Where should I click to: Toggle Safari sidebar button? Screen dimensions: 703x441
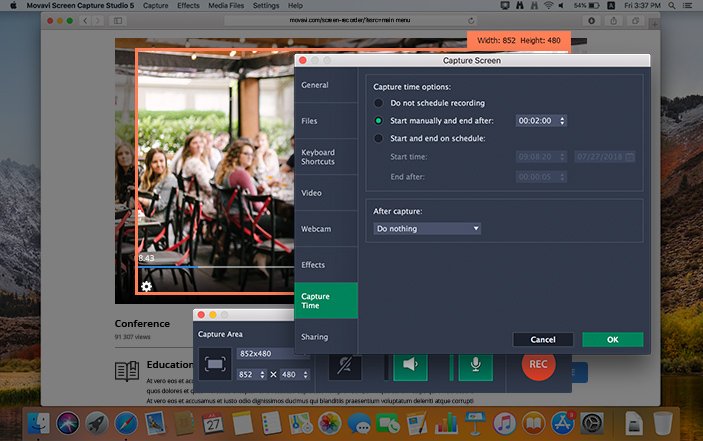[118, 21]
